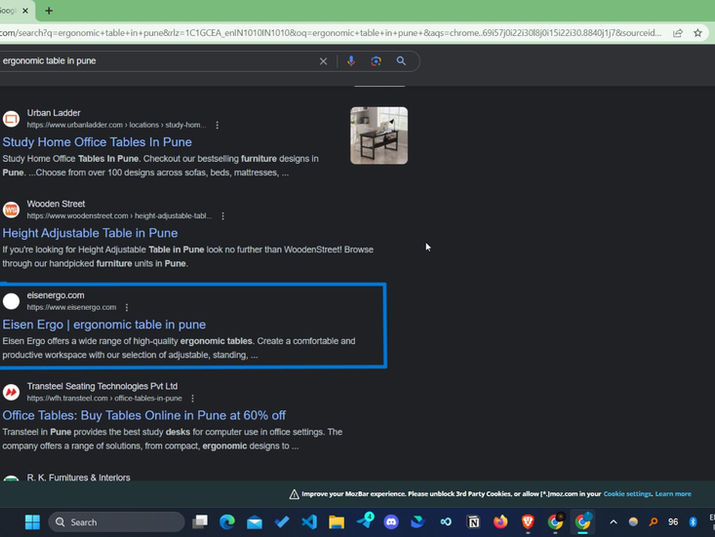
Task: Clear the search box with the X icon
Action: (x=323, y=61)
